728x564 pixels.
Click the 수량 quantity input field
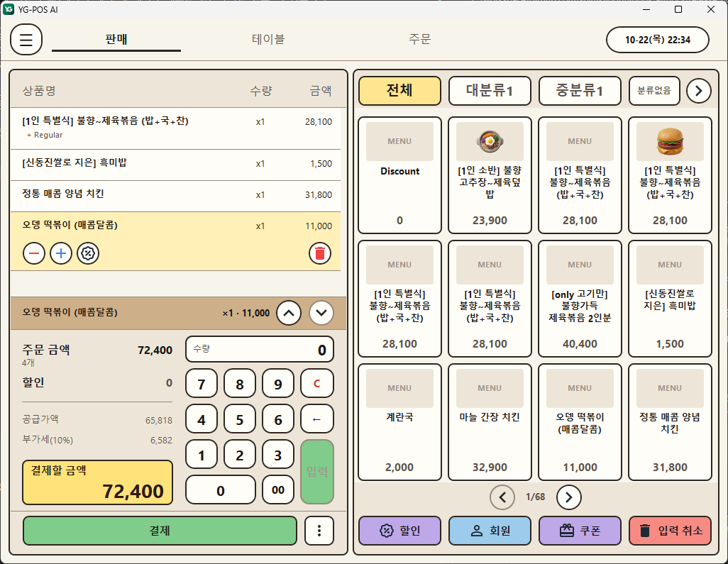pos(260,350)
